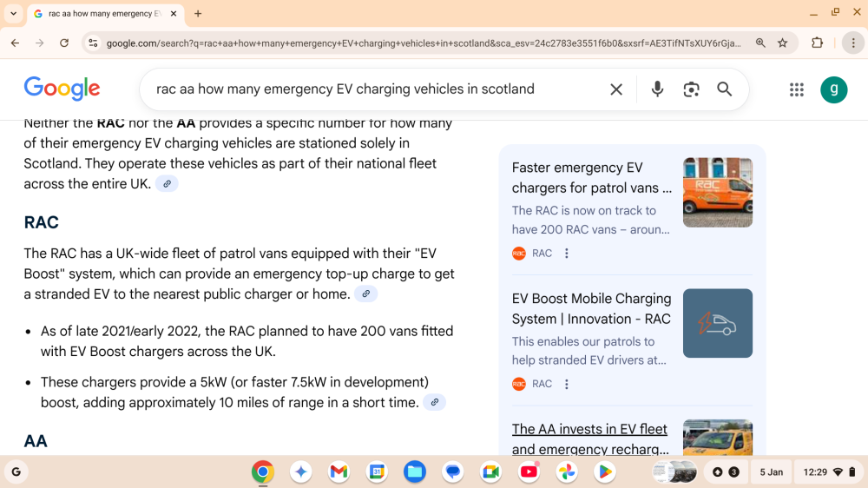
Task: Open source link after 'across the entire UK'
Action: pyautogui.click(x=167, y=184)
